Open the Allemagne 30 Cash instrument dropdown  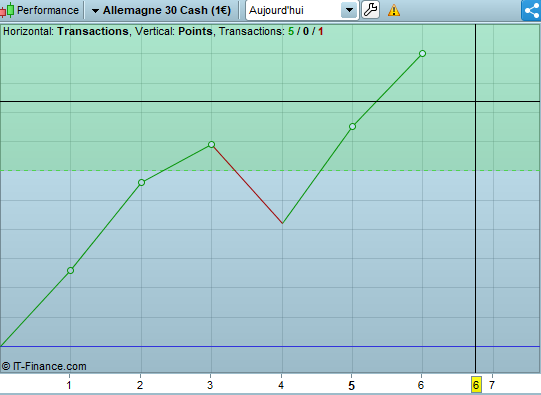[161, 10]
